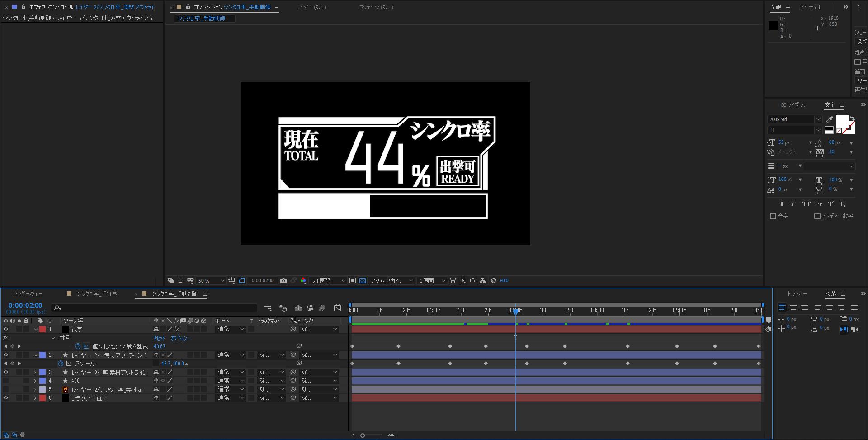Screen dimensions: 868x440
Task: Open the Graph Editor
Action: (x=337, y=308)
